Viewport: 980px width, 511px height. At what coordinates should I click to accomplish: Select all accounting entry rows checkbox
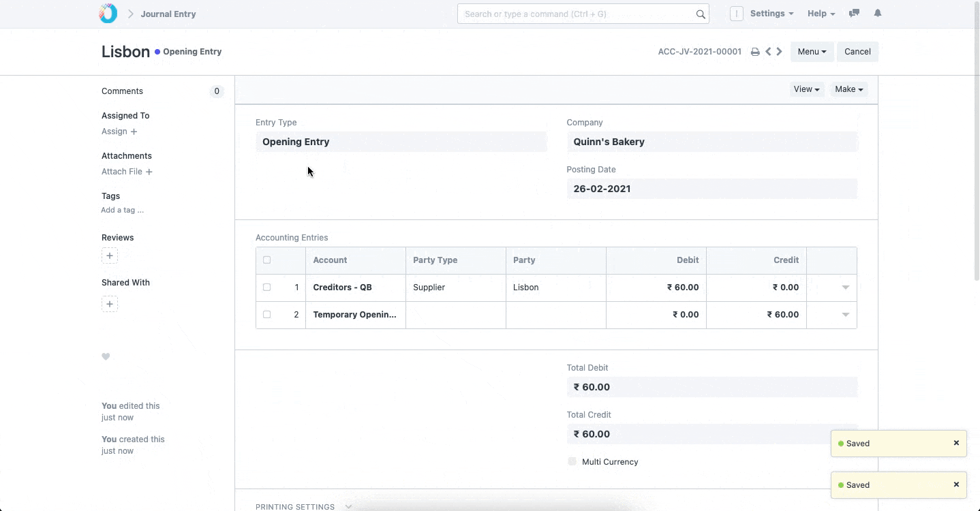coord(266,260)
